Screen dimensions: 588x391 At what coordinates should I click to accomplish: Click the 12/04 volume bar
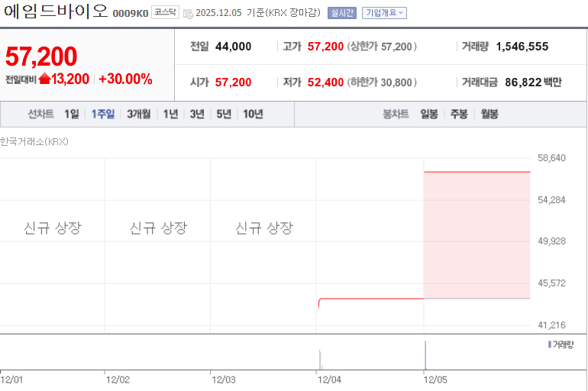tap(320, 360)
